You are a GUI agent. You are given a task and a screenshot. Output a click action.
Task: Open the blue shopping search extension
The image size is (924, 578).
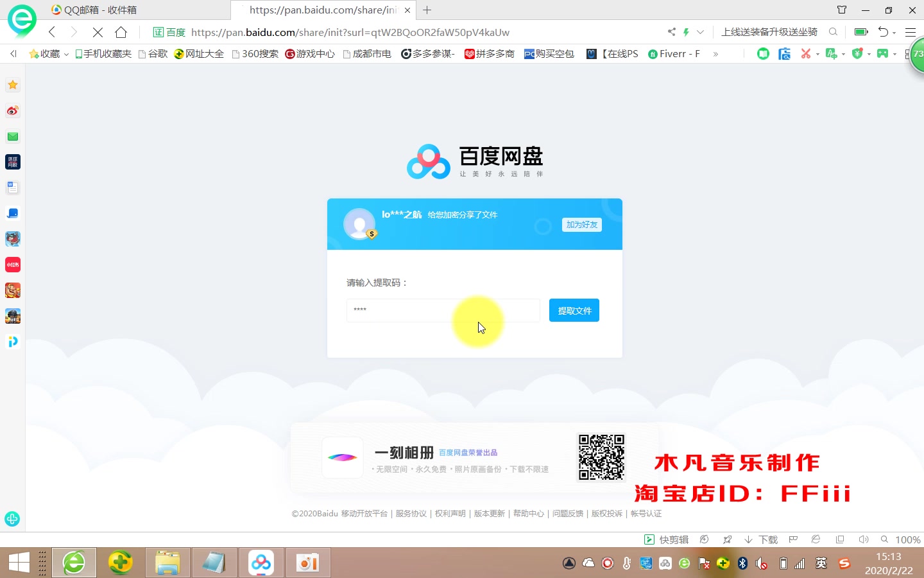click(784, 54)
